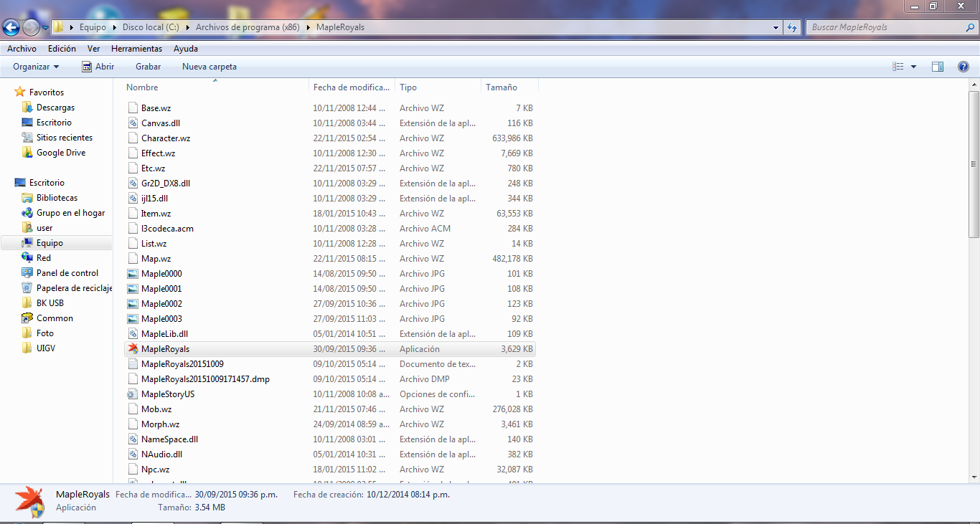The width and height of the screenshot is (980, 524).
Task: Expand the arrow after Equipo in breadcrumb
Action: pyautogui.click(x=114, y=27)
